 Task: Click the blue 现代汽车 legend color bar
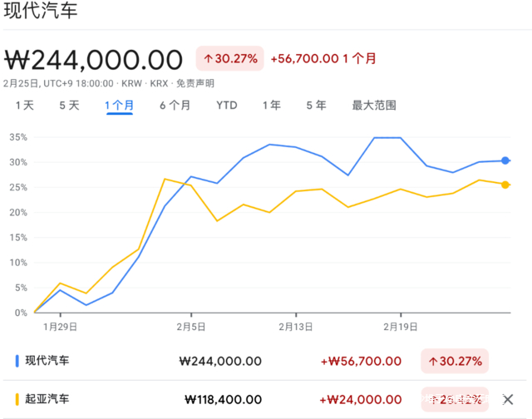click(x=17, y=361)
